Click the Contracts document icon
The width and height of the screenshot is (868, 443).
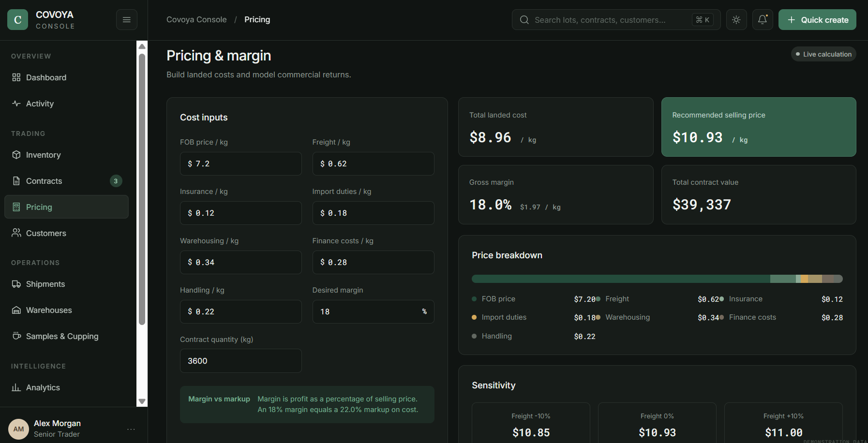tap(16, 181)
